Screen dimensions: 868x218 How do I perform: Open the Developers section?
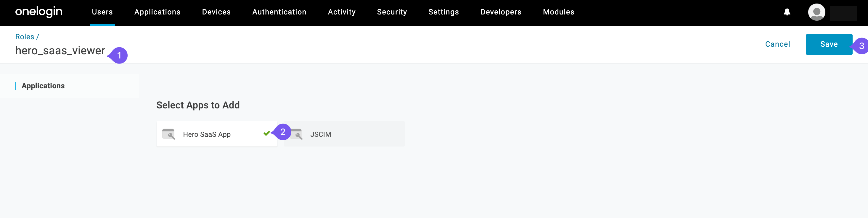[x=500, y=12]
